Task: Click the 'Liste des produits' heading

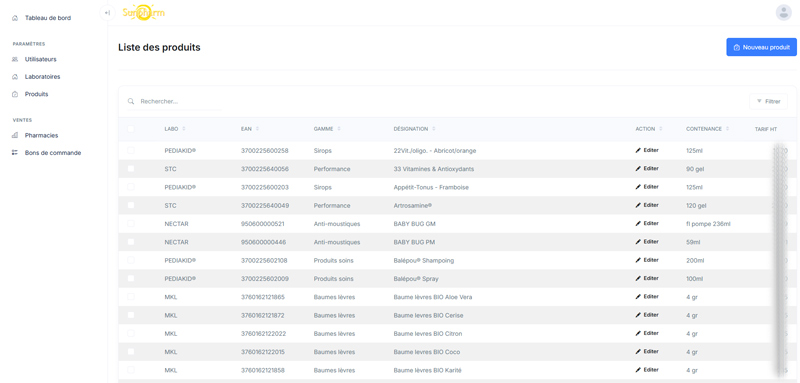Action: (159, 47)
